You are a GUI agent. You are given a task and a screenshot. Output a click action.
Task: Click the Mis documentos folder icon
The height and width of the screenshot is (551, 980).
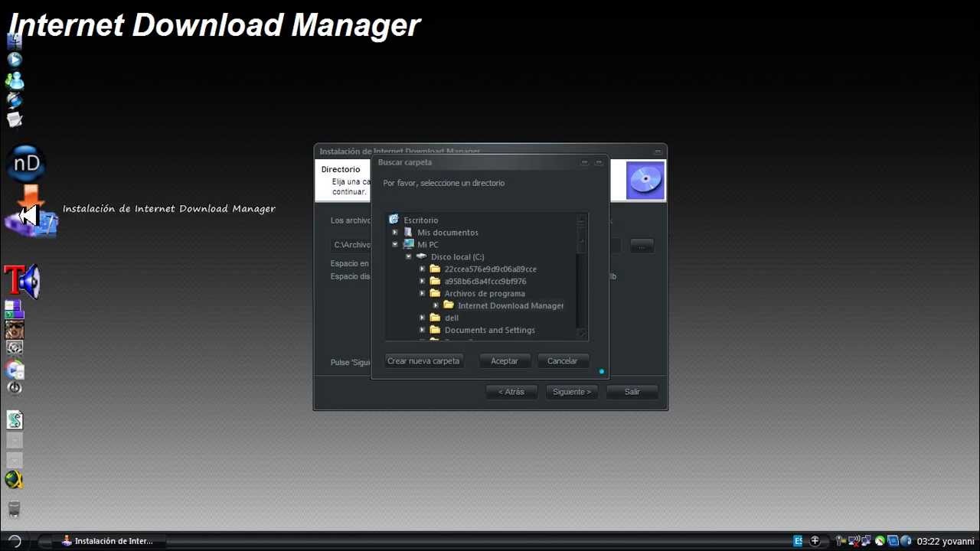(x=408, y=233)
